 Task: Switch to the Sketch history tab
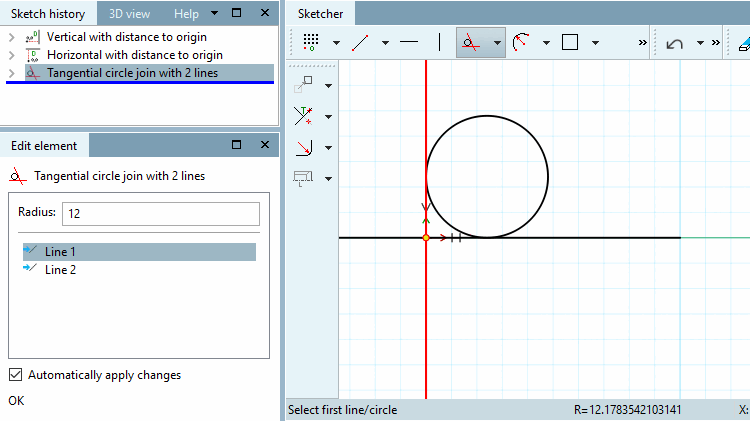pos(48,14)
